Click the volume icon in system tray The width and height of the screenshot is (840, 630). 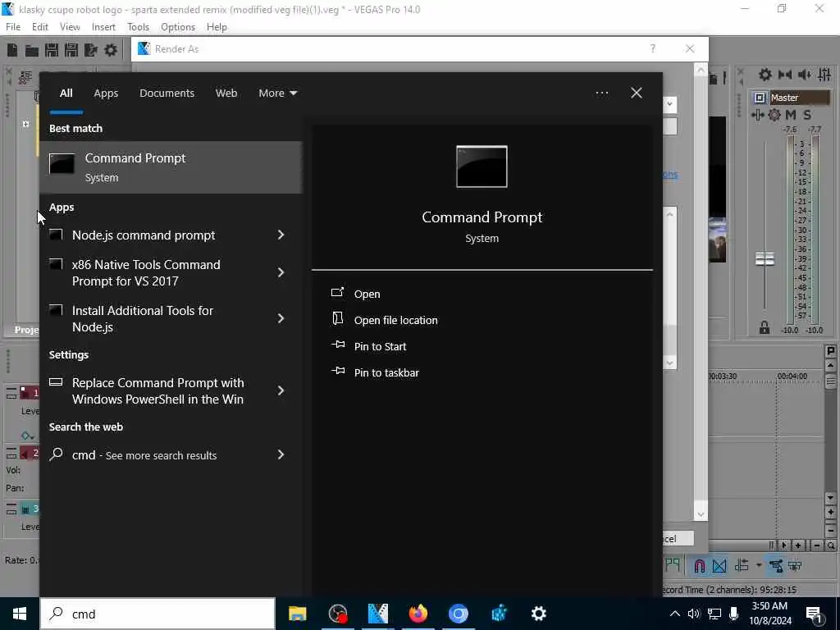pos(694,614)
